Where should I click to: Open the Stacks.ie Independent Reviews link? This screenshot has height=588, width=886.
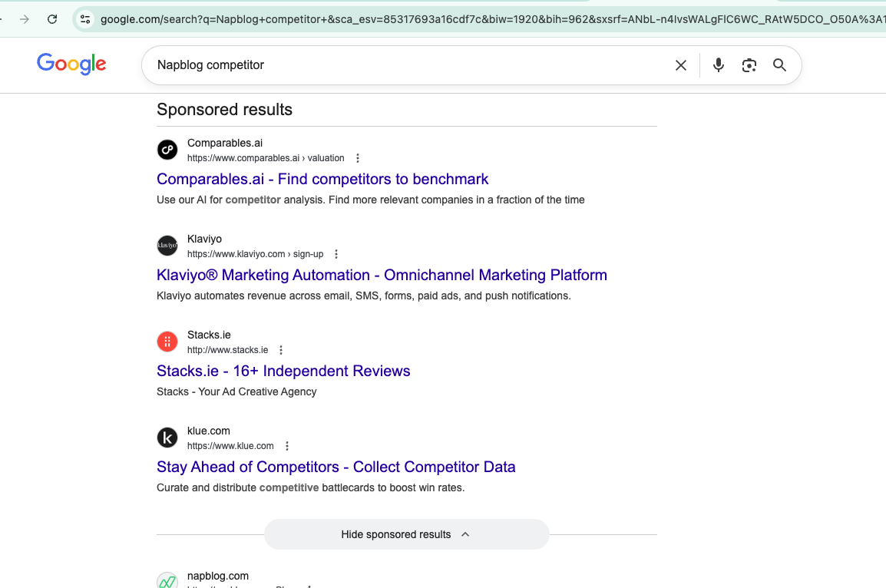click(283, 371)
